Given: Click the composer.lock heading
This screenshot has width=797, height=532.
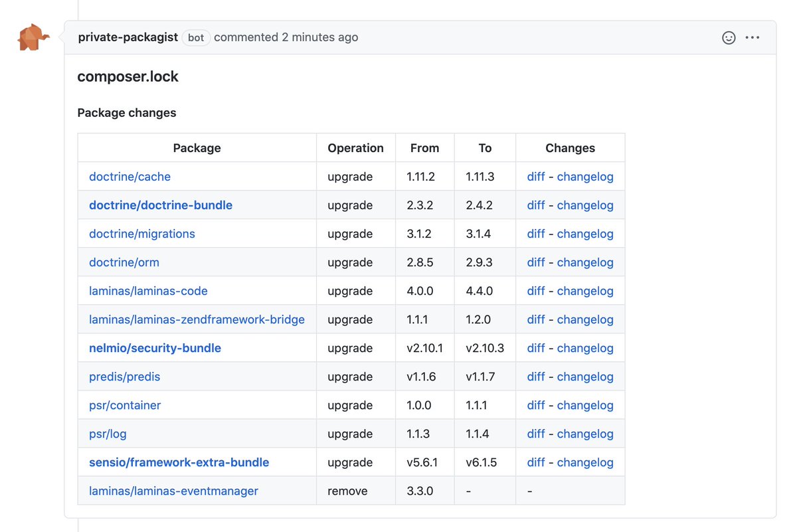Looking at the screenshot, I should click(x=128, y=77).
